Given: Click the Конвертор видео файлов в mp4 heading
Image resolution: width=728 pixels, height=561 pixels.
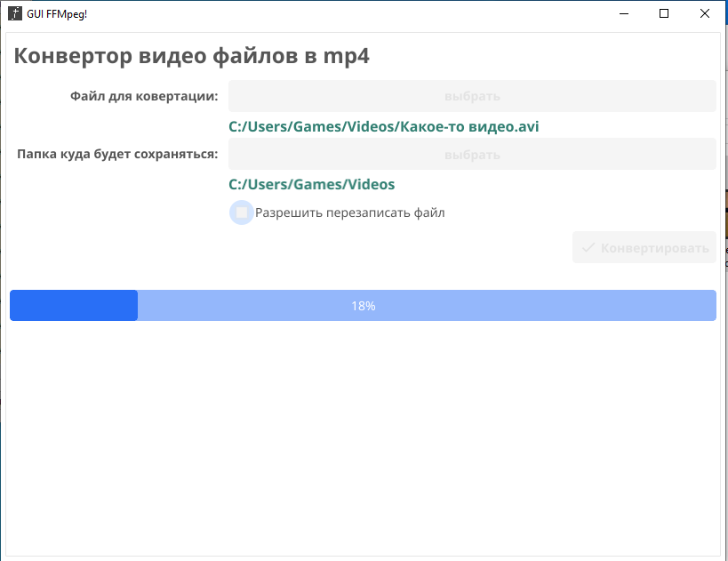Looking at the screenshot, I should click(191, 56).
